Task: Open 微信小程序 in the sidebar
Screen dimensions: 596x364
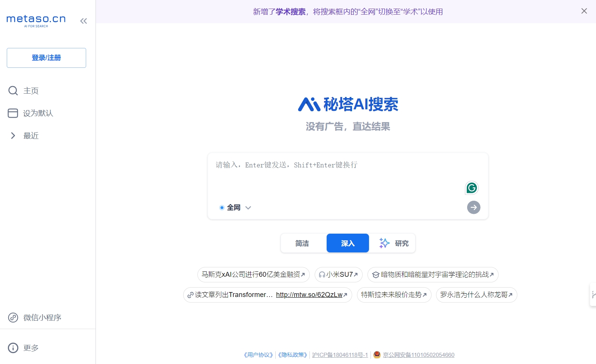Action: [x=34, y=318]
